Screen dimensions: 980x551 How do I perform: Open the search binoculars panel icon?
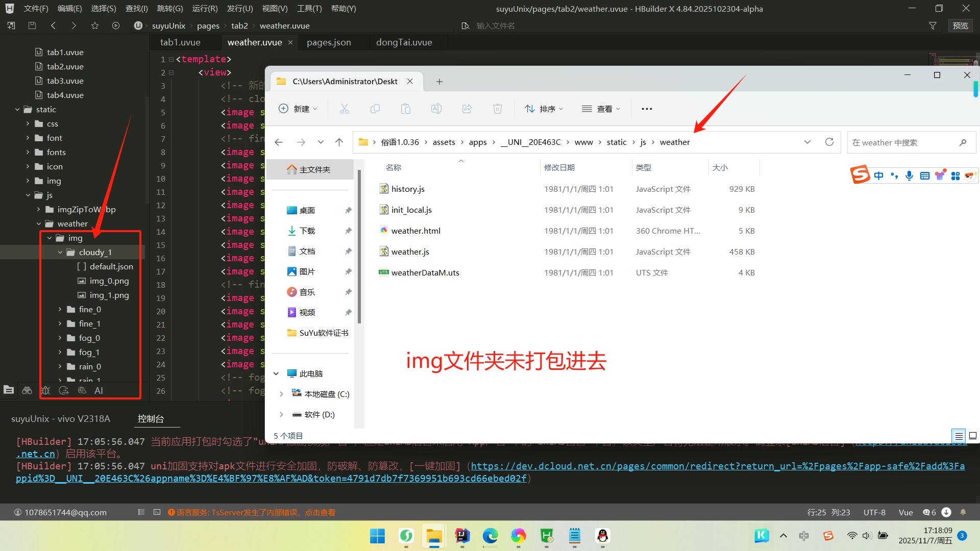27,390
